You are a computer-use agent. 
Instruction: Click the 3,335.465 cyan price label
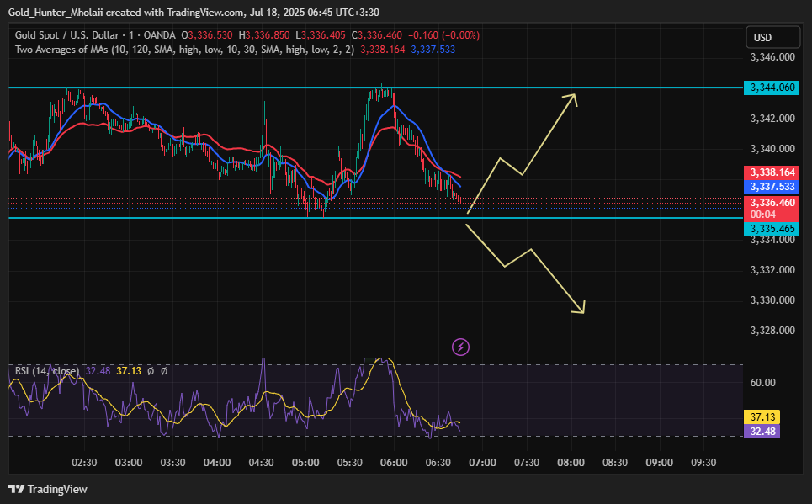point(772,229)
